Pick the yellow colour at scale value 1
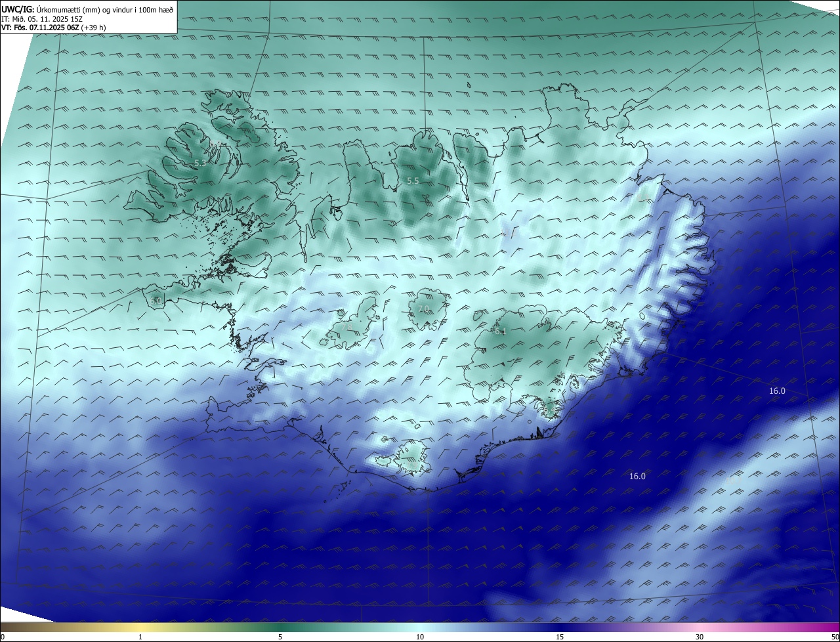The height and width of the screenshot is (642, 840). (140, 627)
